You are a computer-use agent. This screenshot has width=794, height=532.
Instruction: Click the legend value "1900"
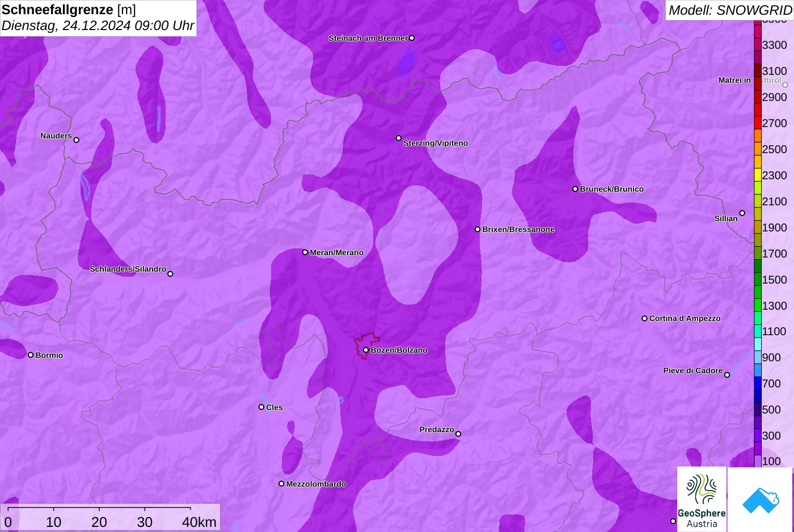click(x=774, y=227)
